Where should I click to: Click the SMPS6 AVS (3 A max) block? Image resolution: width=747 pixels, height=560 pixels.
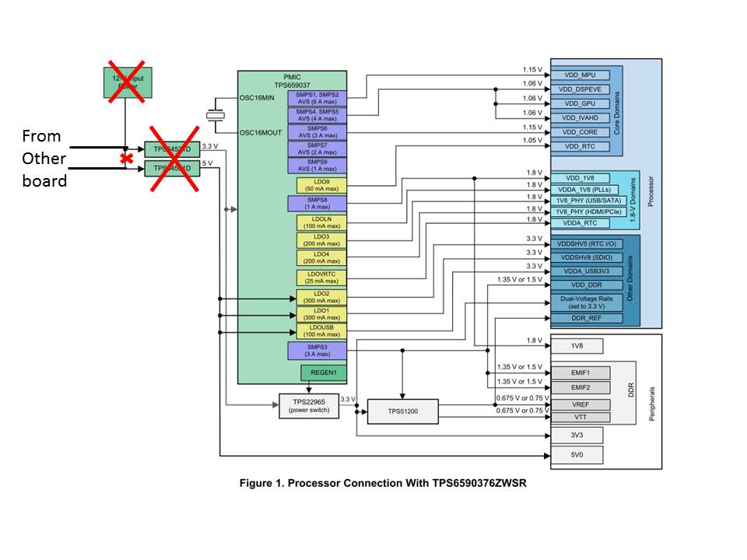tap(317, 132)
